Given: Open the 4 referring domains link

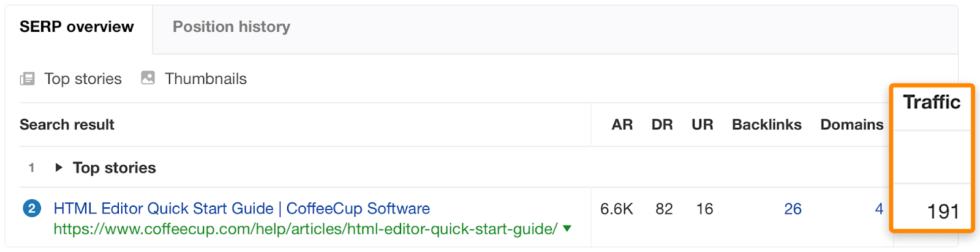Looking at the screenshot, I should (879, 209).
